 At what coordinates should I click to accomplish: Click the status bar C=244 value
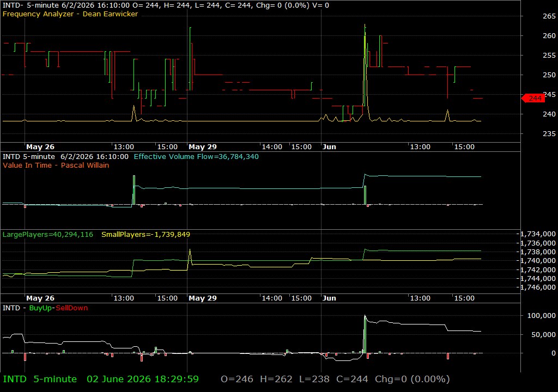click(352, 379)
